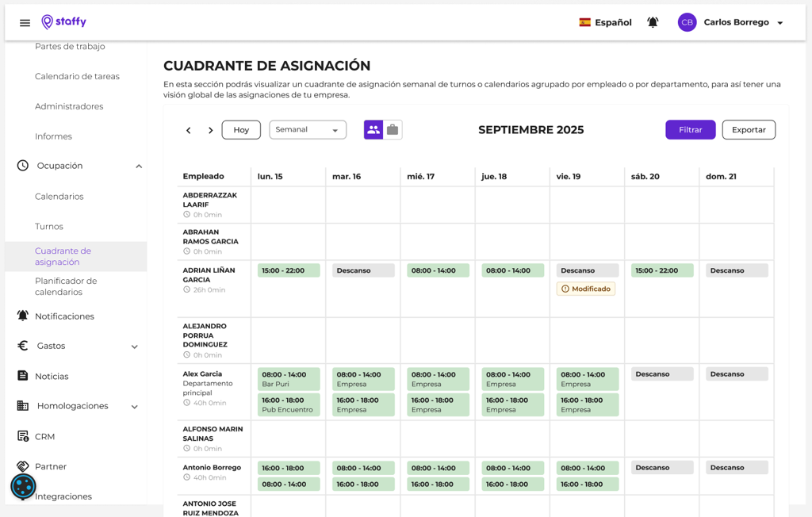812x517 pixels.
Task: Click the Exportar button
Action: coord(749,130)
